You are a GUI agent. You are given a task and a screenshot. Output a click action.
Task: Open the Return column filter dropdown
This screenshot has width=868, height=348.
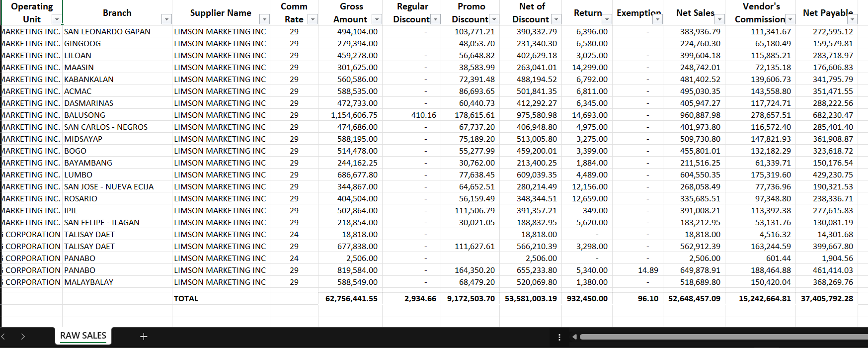click(607, 19)
